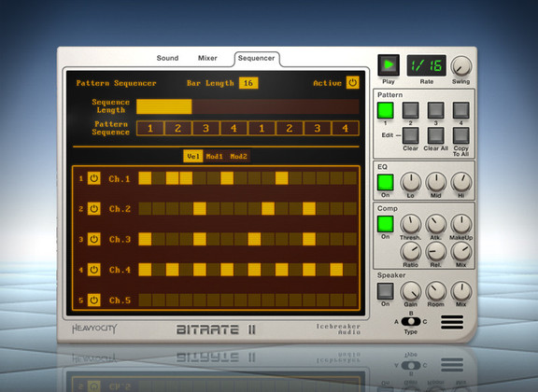Enable the Speaker On switch

coord(386,291)
